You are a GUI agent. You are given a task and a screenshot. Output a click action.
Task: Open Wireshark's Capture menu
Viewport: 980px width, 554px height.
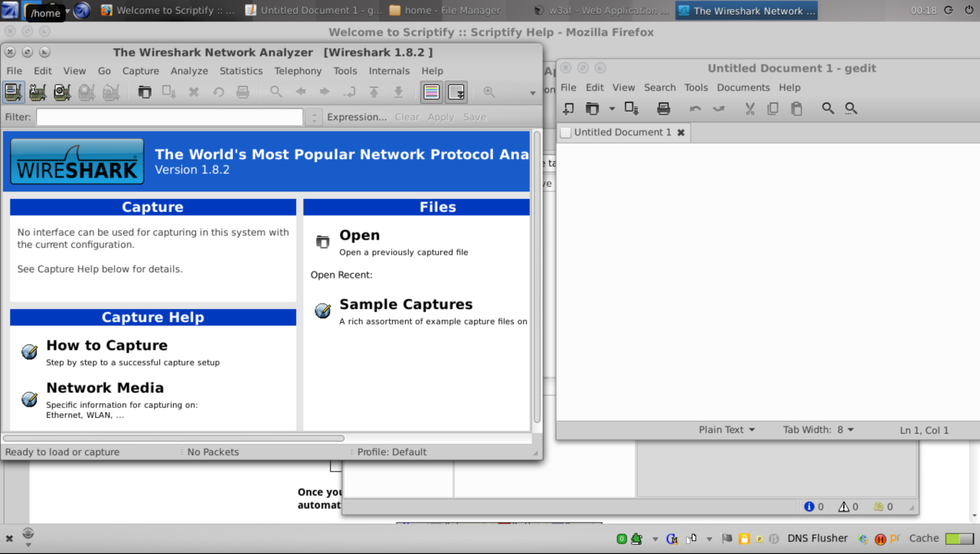(141, 70)
